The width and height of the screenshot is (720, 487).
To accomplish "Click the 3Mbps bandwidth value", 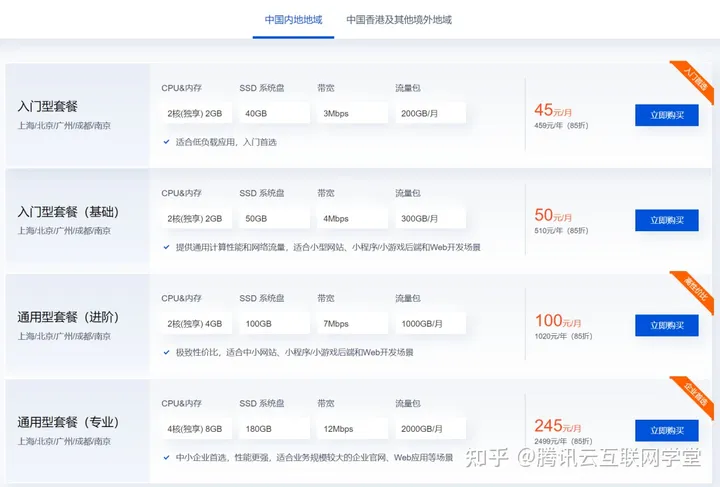I will coord(352,113).
